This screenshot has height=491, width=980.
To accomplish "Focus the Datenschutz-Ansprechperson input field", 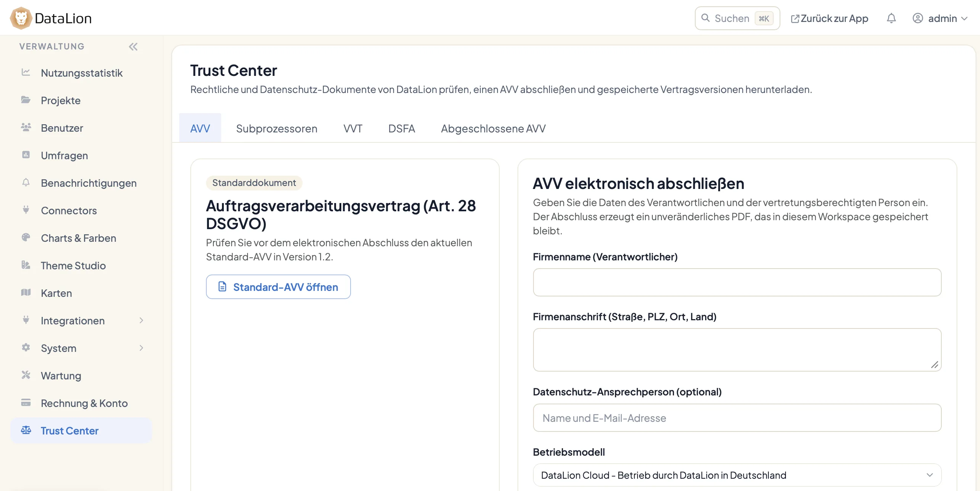I will pyautogui.click(x=737, y=418).
